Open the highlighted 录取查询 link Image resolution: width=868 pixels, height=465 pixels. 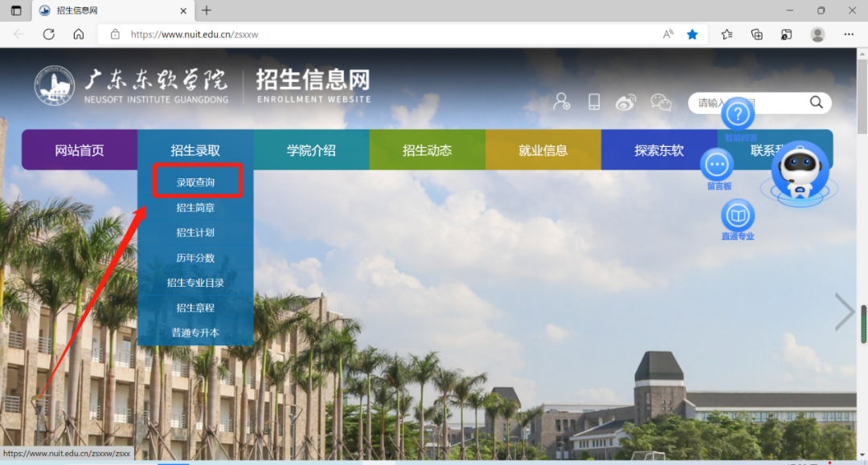pyautogui.click(x=195, y=181)
